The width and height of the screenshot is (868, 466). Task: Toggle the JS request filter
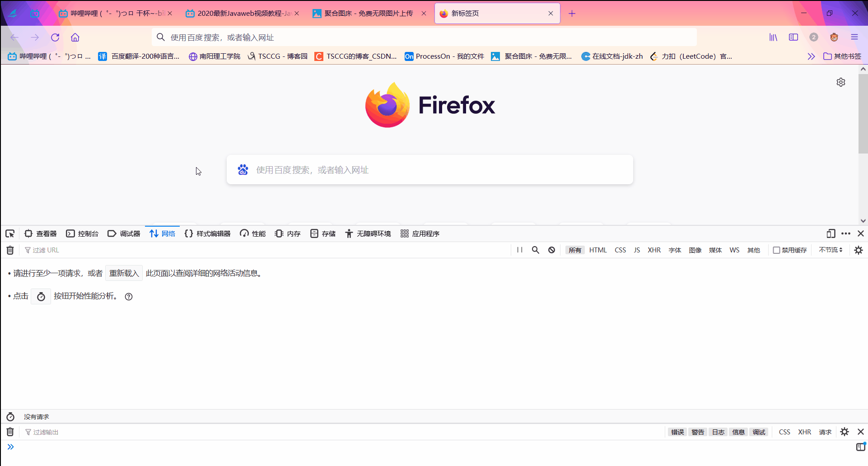637,250
